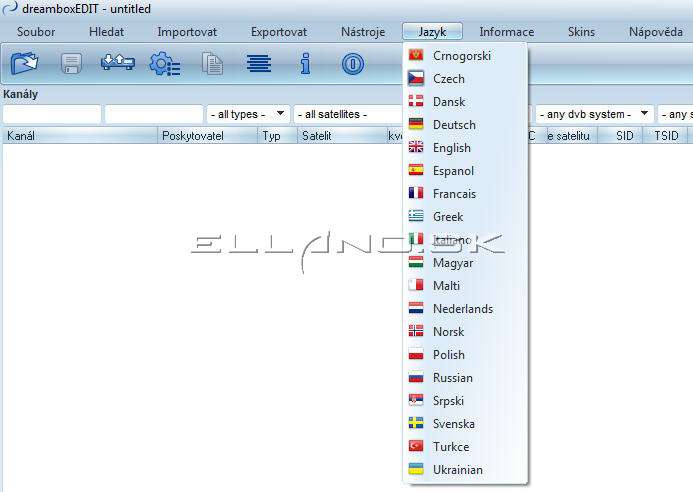Image resolution: width=693 pixels, height=492 pixels.
Task: Click the German flag icon
Action: [416, 124]
